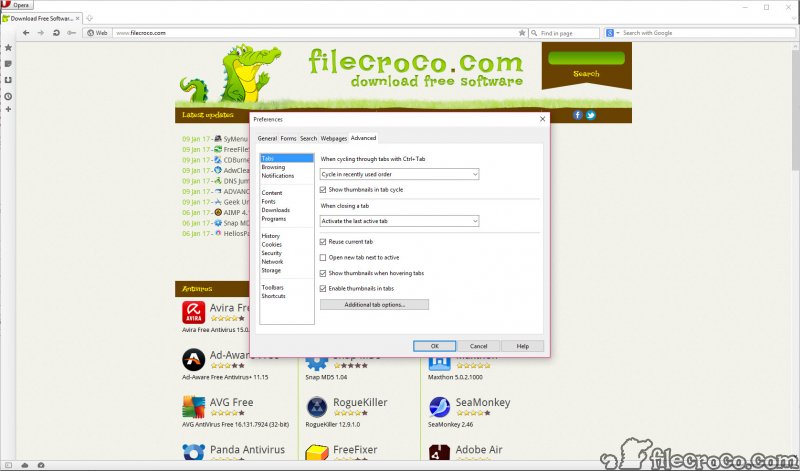Select Notifications in advanced list
Viewport: 800px width, 471px height.
278,176
